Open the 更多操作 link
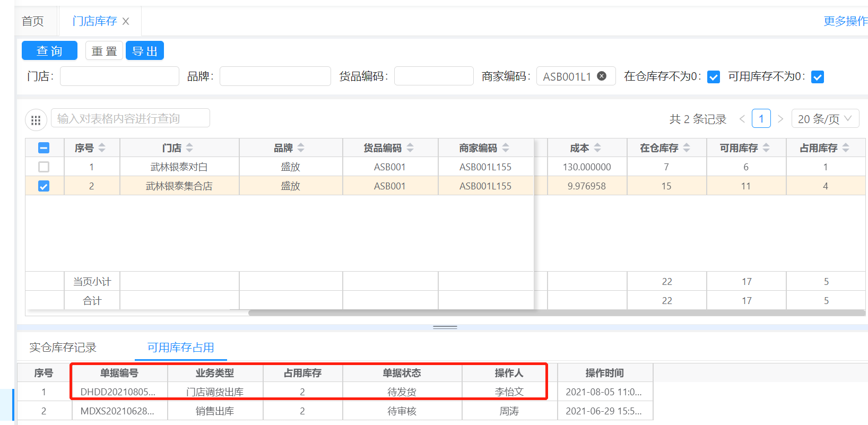The height and width of the screenshot is (425, 868). [x=845, y=21]
